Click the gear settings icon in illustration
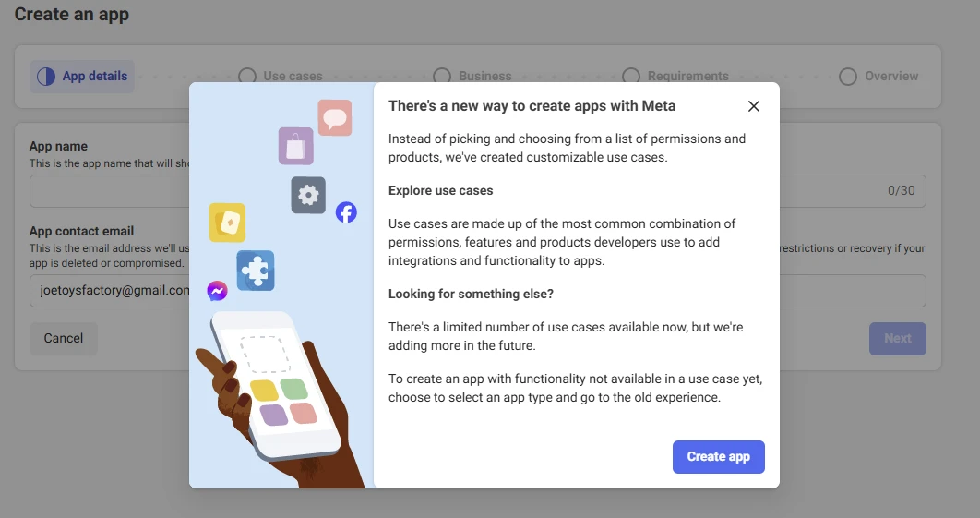The image size is (980, 518). 308,195
